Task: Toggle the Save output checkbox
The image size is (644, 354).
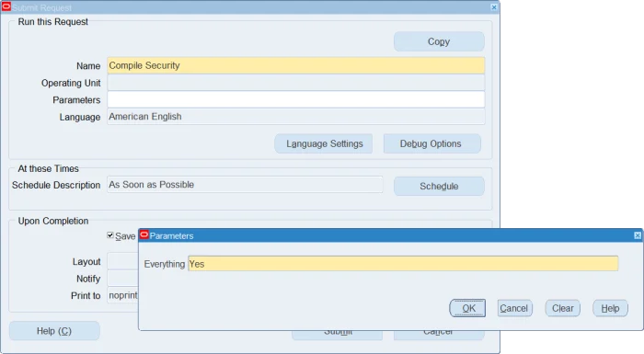Action: 110,235
